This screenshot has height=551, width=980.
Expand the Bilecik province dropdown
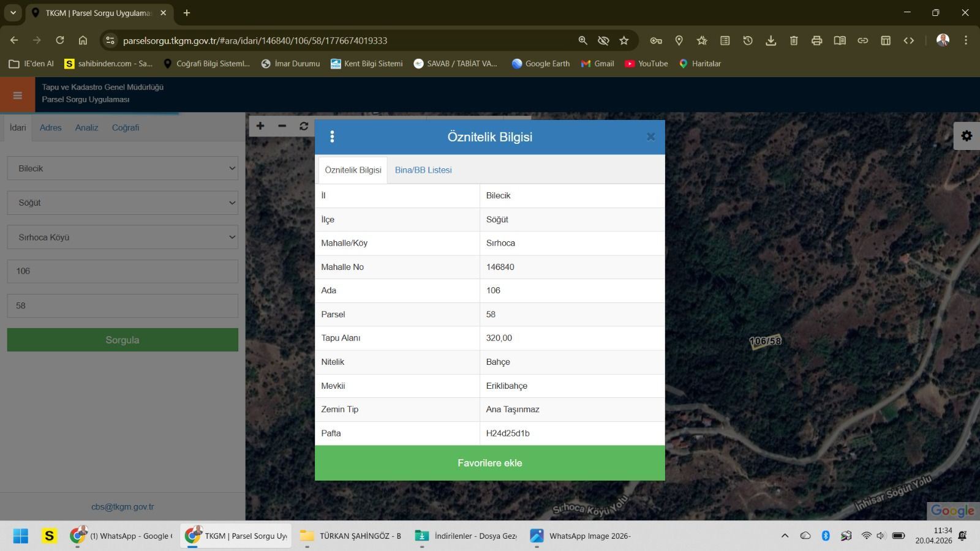pyautogui.click(x=123, y=168)
